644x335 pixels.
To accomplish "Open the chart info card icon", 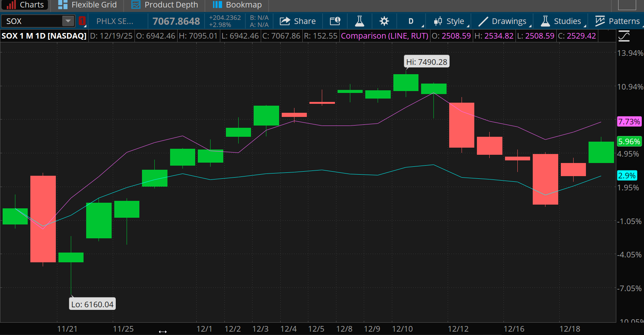I will click(335, 21).
